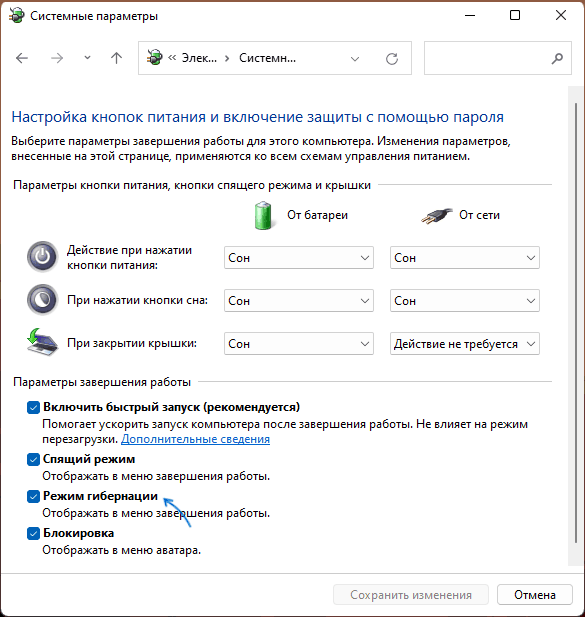Click 'Параметры завершения работы' section heading
This screenshot has width=585, height=617.
[x=102, y=382]
